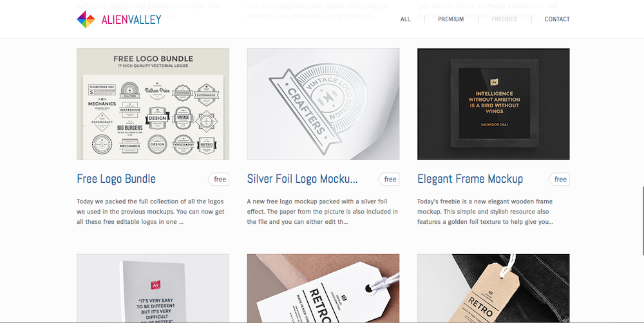Click the free tag beside Free Logo Bundle
Screen dimensions: 644x323
(x=218, y=180)
